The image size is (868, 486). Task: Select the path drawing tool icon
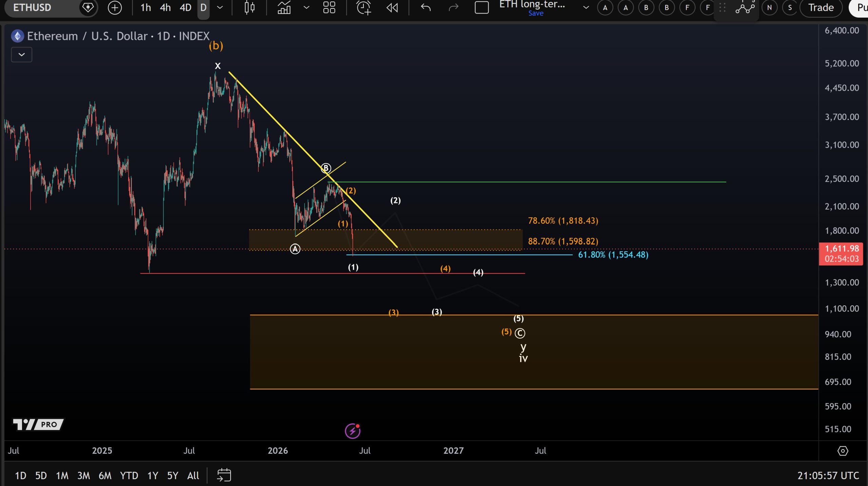(x=745, y=7)
